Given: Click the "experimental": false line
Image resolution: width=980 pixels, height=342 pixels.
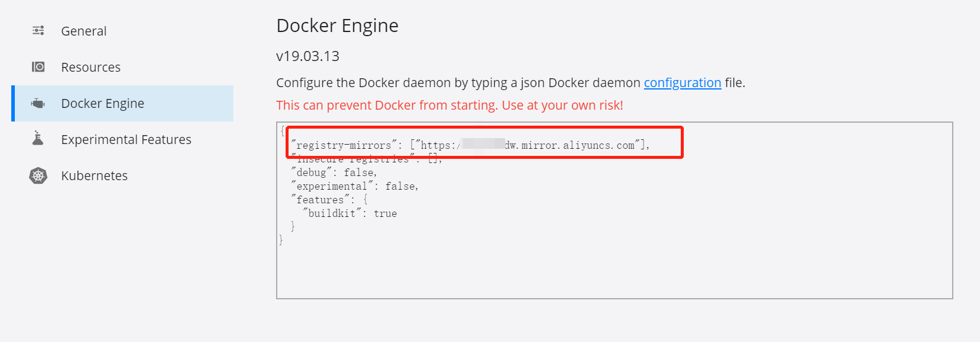Looking at the screenshot, I should pos(354,186).
